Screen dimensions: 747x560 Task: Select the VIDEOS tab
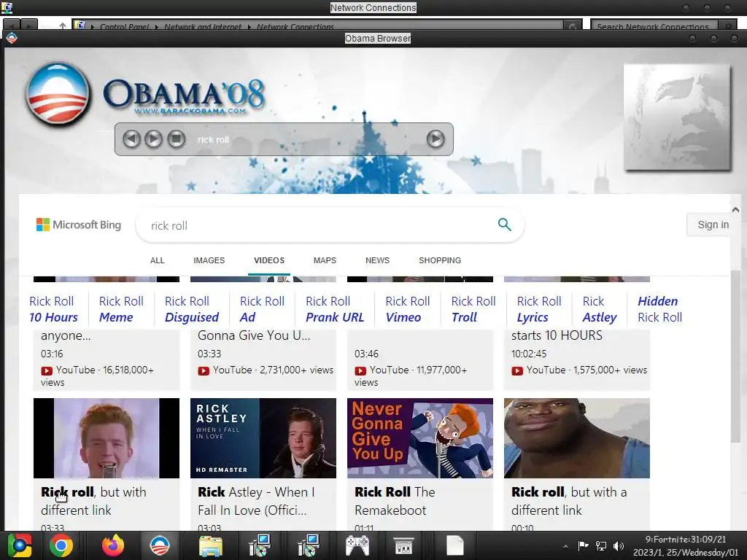pyautogui.click(x=269, y=260)
